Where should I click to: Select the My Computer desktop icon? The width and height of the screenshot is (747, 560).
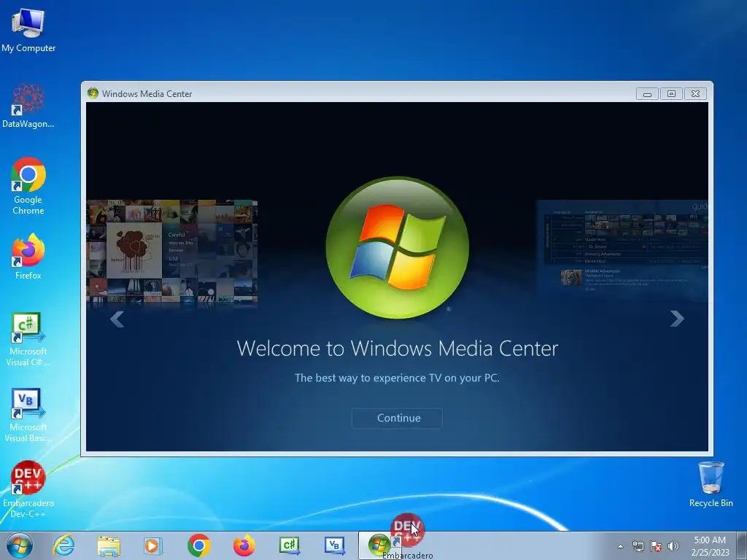(x=28, y=31)
